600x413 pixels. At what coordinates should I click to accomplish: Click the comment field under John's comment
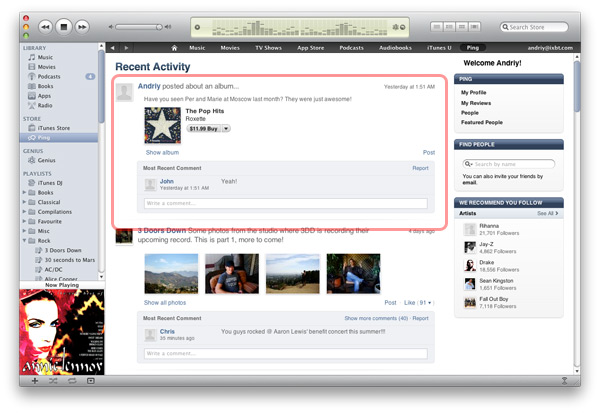click(285, 203)
